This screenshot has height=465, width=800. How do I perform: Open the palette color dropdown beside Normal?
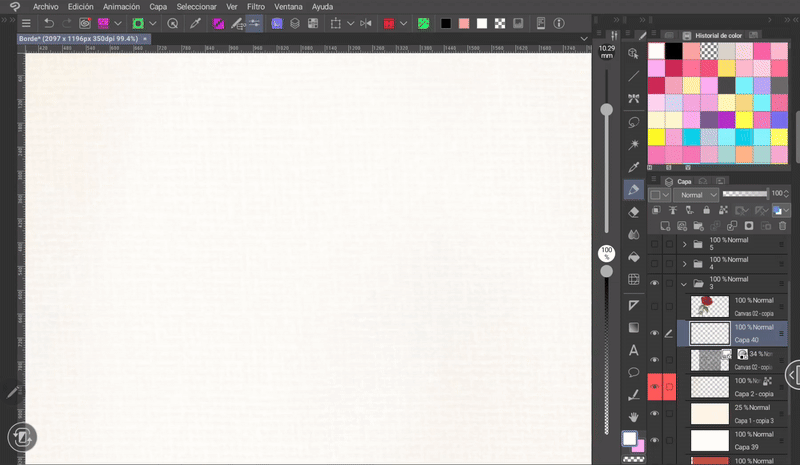click(659, 195)
